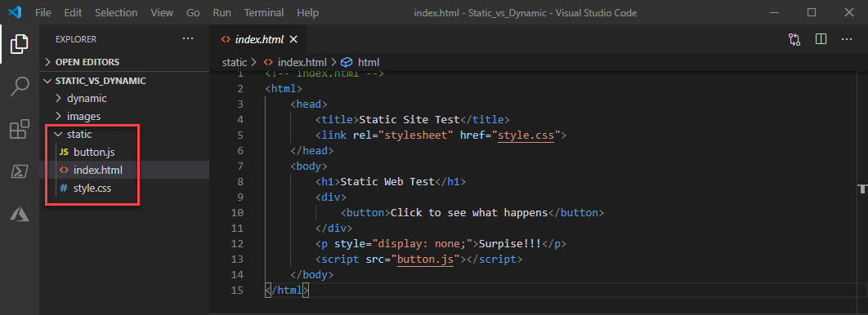Open the Extensions view icon
This screenshot has height=315, width=868.
[20, 129]
